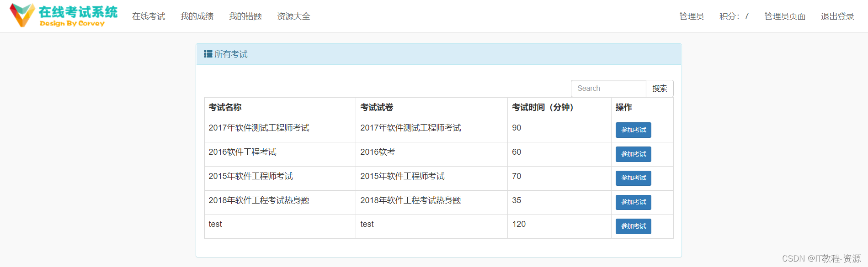Click 退出登录 to log out

[837, 16]
